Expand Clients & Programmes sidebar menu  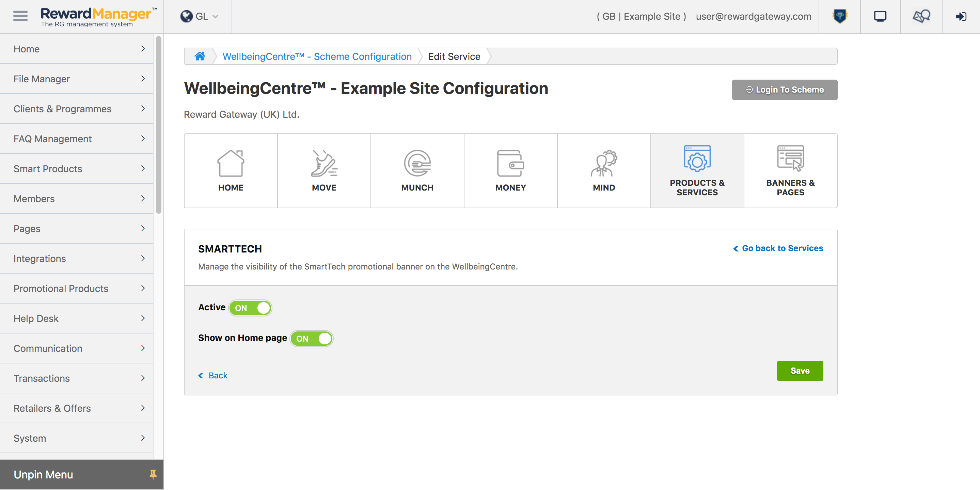pos(77,109)
